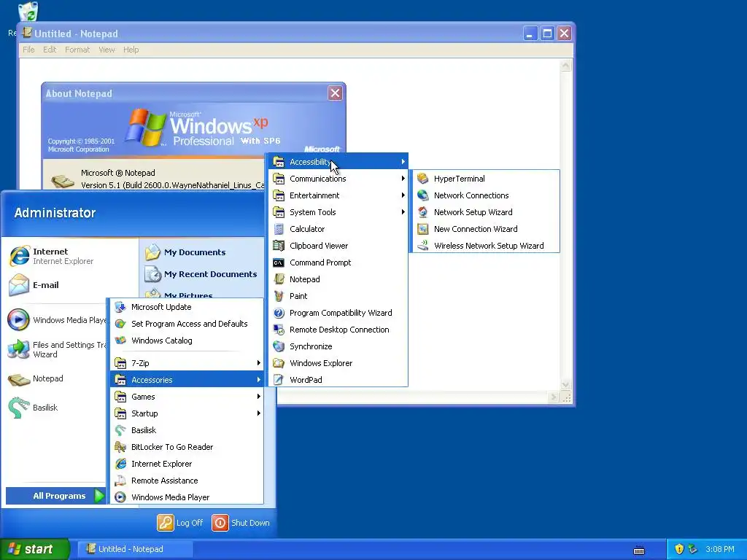
Task: Open Program Compatibility Wizard icon
Action: (x=279, y=313)
